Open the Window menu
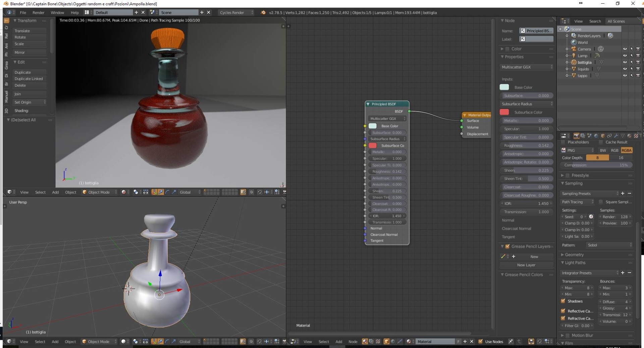 tap(57, 12)
